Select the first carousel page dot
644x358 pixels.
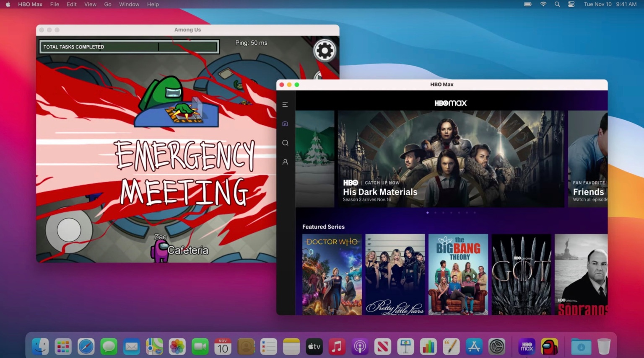[427, 213]
